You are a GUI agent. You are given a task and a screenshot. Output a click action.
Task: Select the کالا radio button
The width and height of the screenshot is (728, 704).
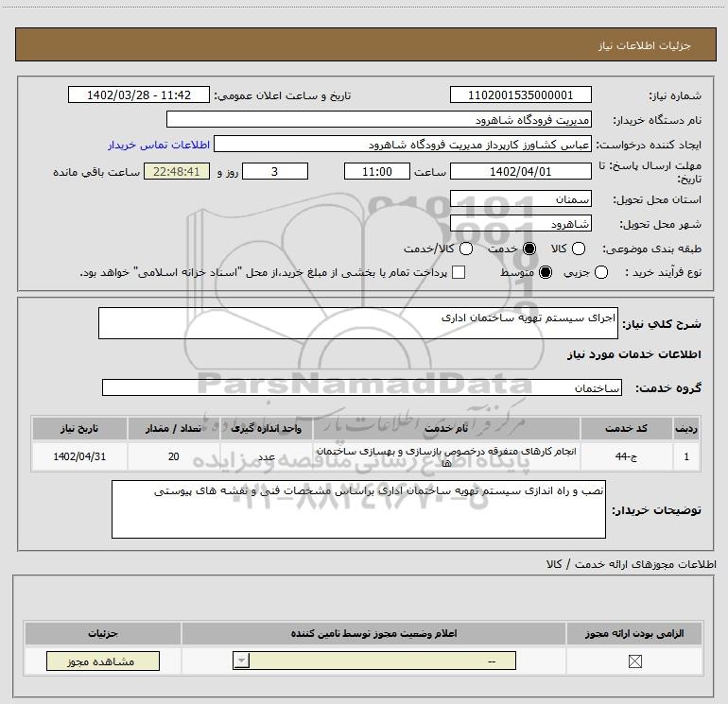(x=578, y=249)
